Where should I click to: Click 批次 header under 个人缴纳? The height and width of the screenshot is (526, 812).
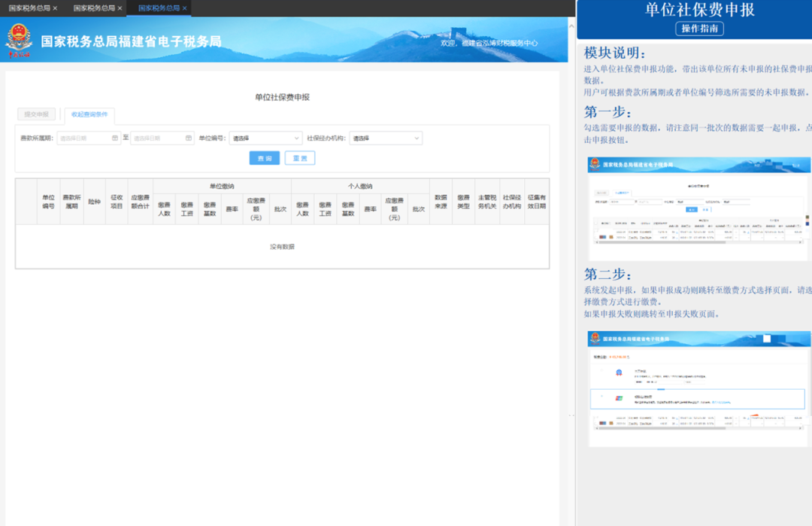pyautogui.click(x=419, y=209)
